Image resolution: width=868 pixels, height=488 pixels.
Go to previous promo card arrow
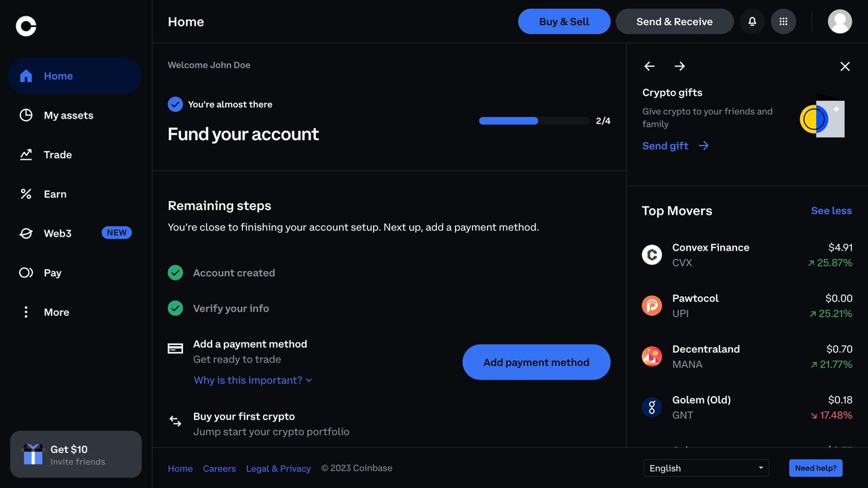[650, 66]
